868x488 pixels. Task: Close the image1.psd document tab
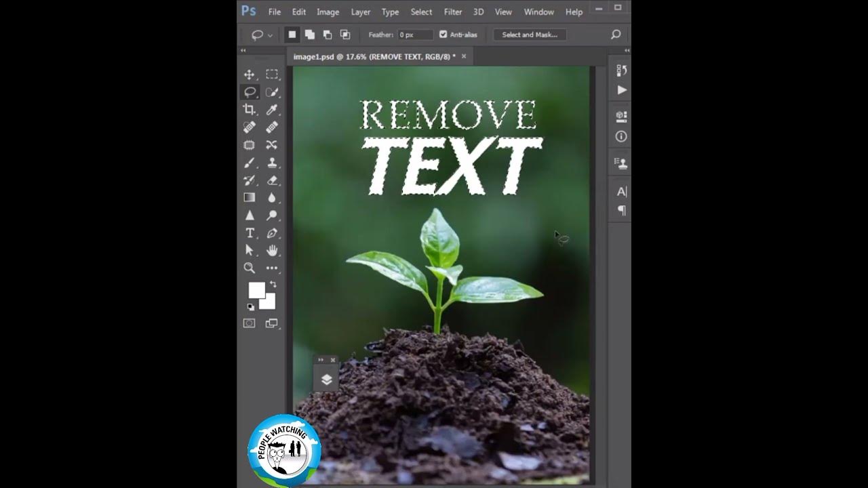pos(464,57)
